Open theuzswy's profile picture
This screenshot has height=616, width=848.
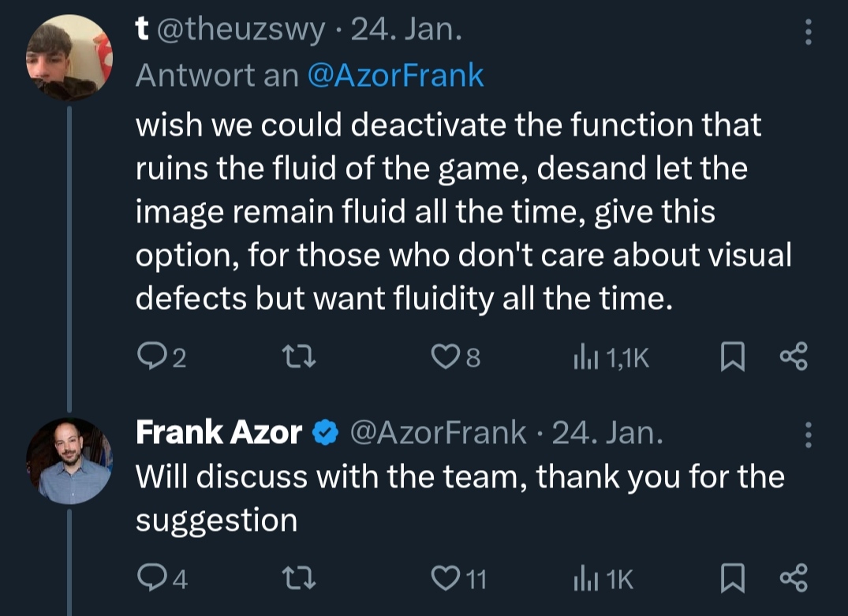coord(69,58)
